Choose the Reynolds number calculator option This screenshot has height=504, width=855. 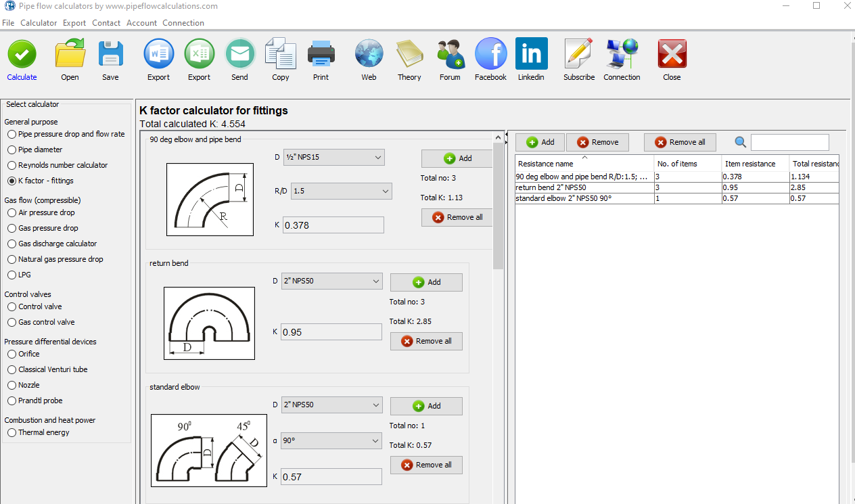click(12, 165)
